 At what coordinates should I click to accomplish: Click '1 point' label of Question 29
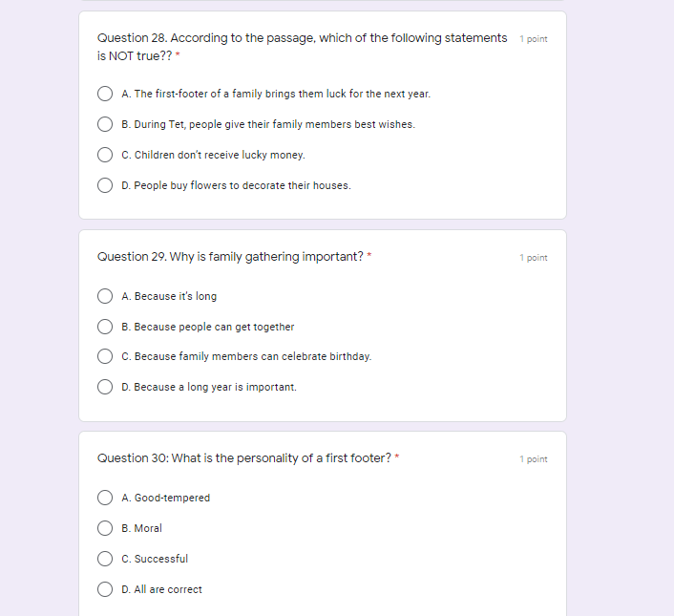pyautogui.click(x=534, y=258)
